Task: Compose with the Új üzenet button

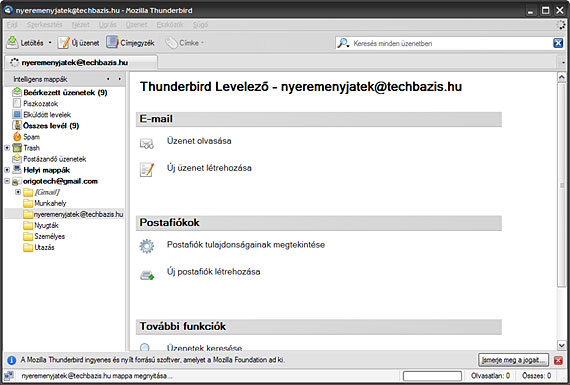Action: pyautogui.click(x=79, y=43)
